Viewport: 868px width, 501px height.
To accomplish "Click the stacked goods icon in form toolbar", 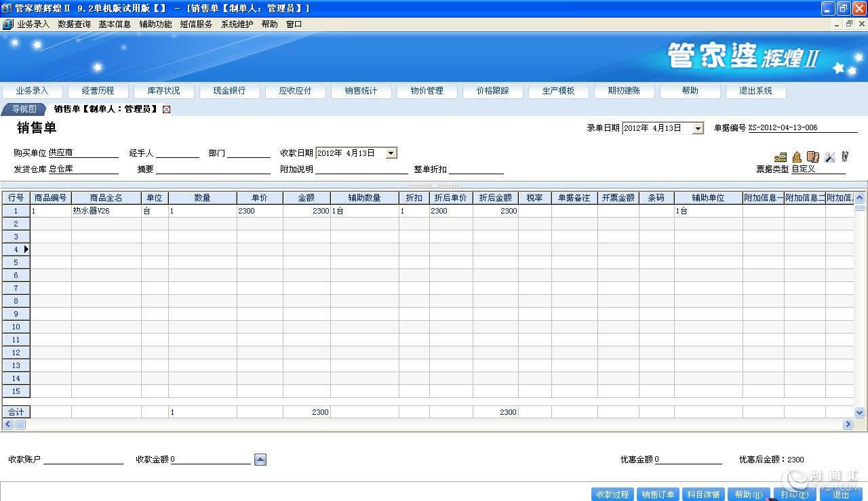I will pos(781,157).
